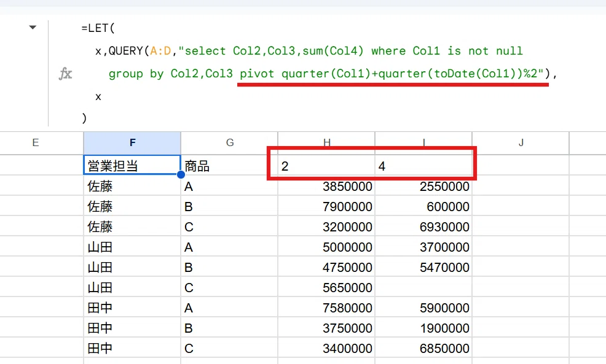Image resolution: width=606 pixels, height=364 pixels.
Task: Select cell with value 5650000
Action: click(326, 287)
